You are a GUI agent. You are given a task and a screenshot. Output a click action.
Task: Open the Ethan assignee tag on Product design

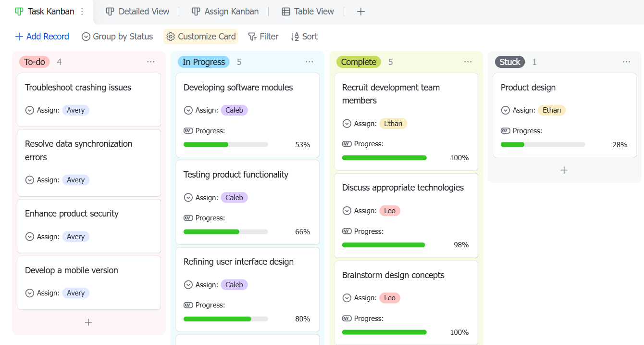pos(552,110)
